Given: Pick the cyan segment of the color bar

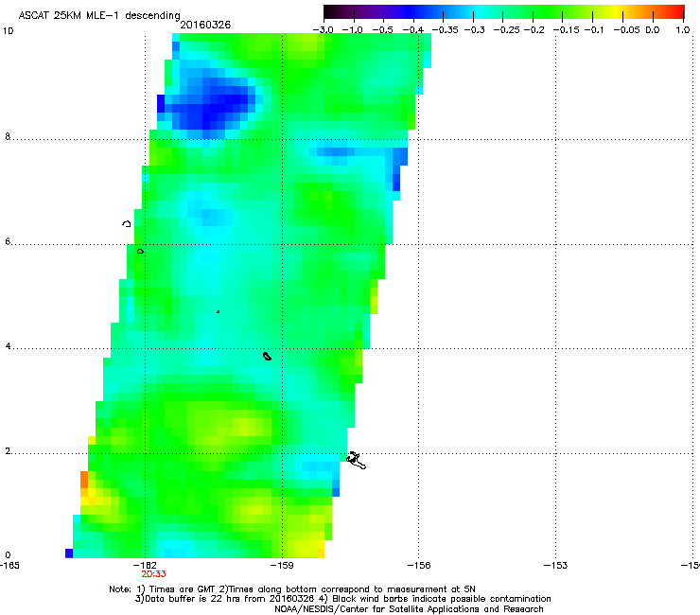Looking at the screenshot, I should pyautogui.click(x=480, y=11).
